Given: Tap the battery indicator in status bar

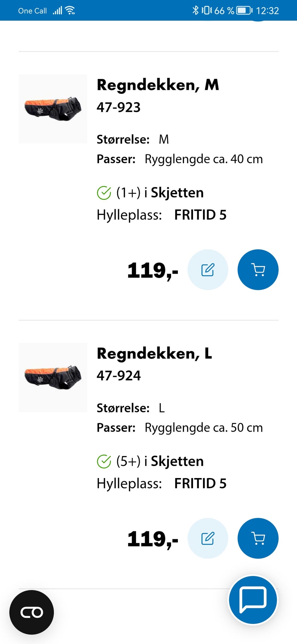Looking at the screenshot, I should coord(244,11).
